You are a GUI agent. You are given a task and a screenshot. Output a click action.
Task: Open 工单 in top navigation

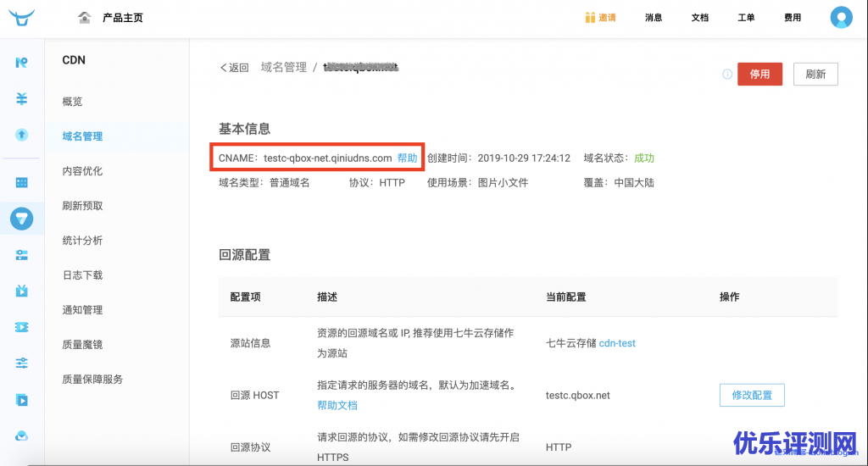pyautogui.click(x=746, y=18)
